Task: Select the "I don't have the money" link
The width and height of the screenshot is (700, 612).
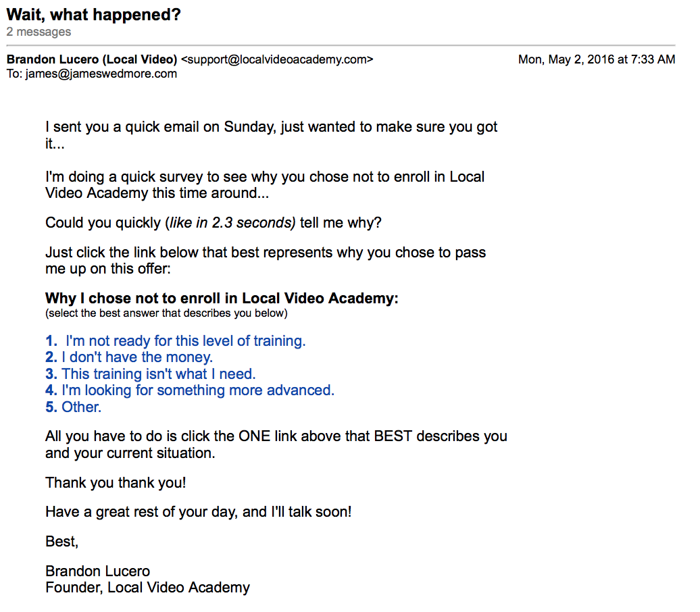Action: tap(137, 357)
